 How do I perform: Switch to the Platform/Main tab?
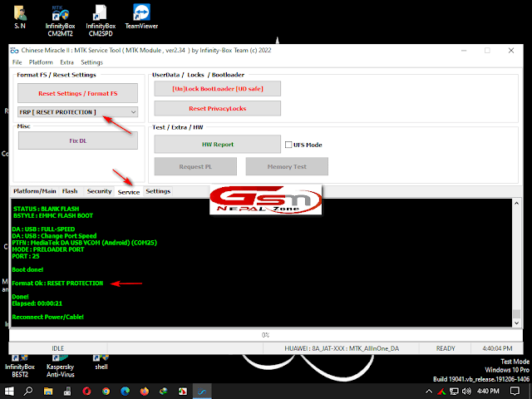coord(35,191)
